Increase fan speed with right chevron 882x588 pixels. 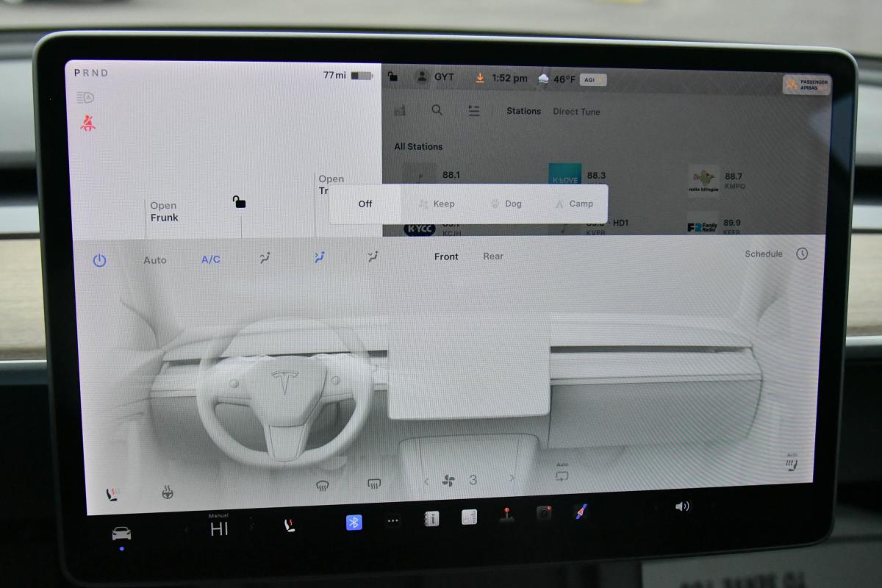tap(512, 479)
